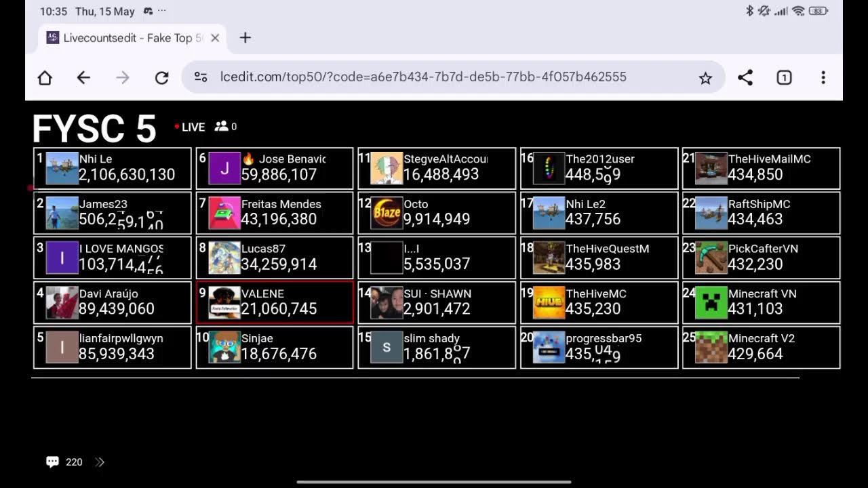Open battery indicator in status bar
Viewport: 868px width, 488px height.
coord(818,11)
